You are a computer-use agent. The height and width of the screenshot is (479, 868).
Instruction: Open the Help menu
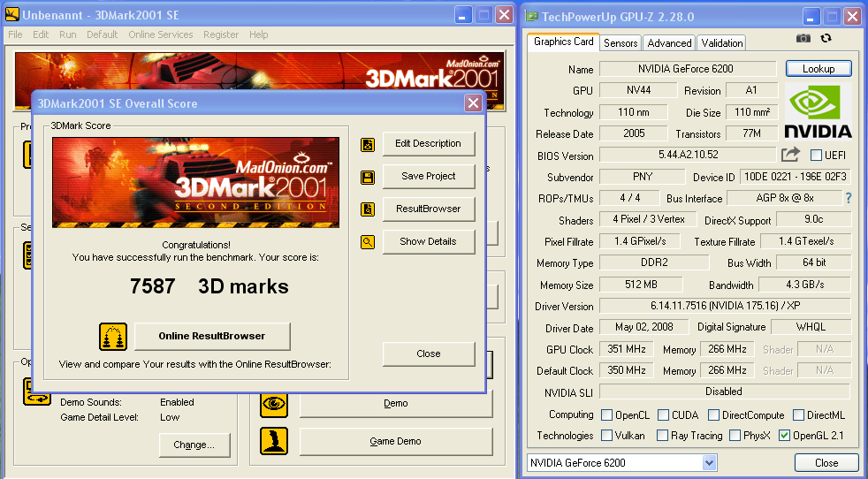258,34
